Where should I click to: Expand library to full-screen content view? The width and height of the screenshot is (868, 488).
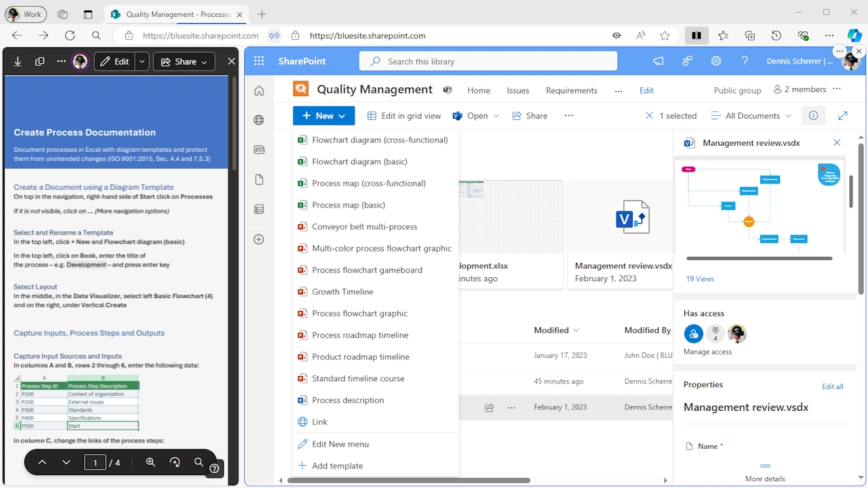pyautogui.click(x=843, y=116)
